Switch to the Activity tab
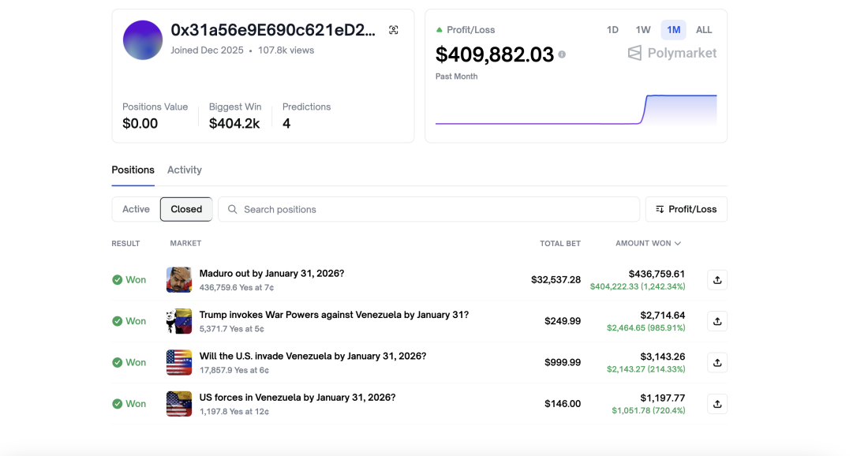 pos(184,170)
